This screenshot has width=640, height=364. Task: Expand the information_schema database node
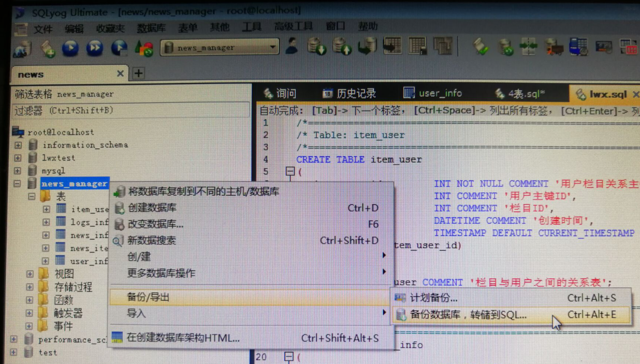(x=18, y=145)
